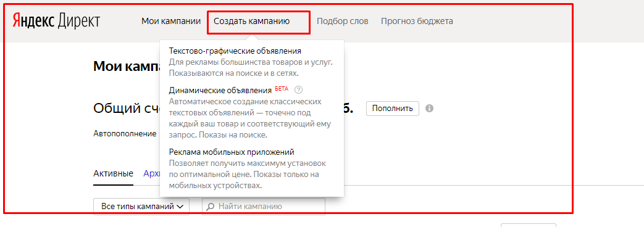The width and height of the screenshot is (644, 227).
Task: Click the Пополнить button
Action: (392, 109)
